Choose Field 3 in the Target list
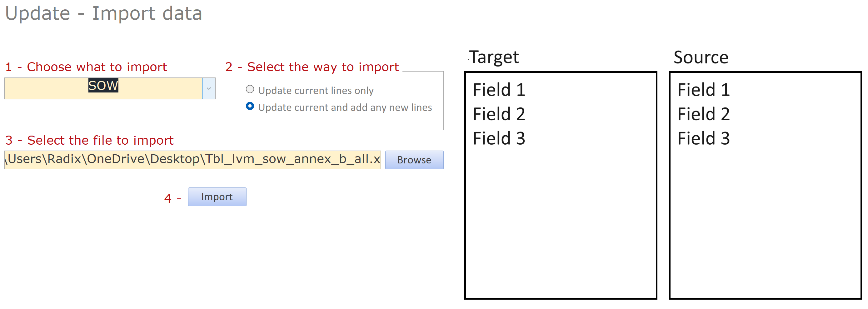Screen dimensions: 868x309 point(499,138)
